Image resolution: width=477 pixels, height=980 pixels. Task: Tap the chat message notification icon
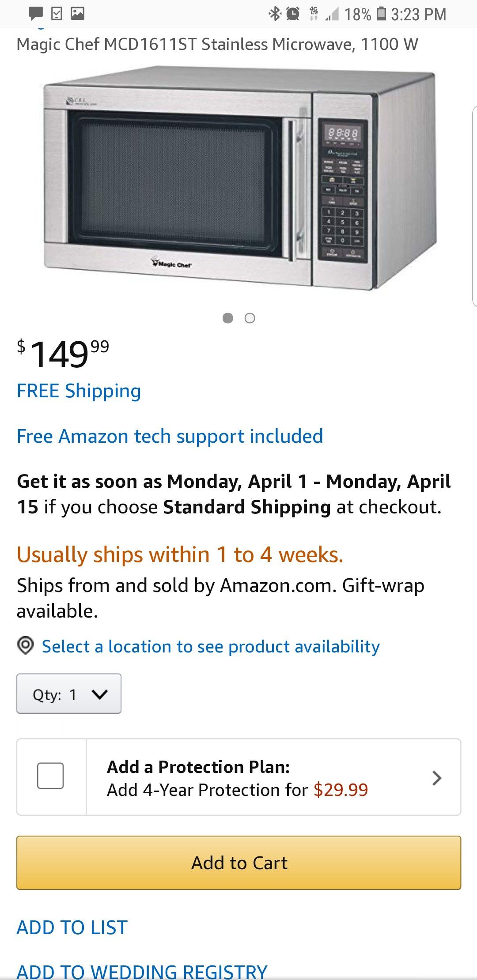tap(36, 14)
